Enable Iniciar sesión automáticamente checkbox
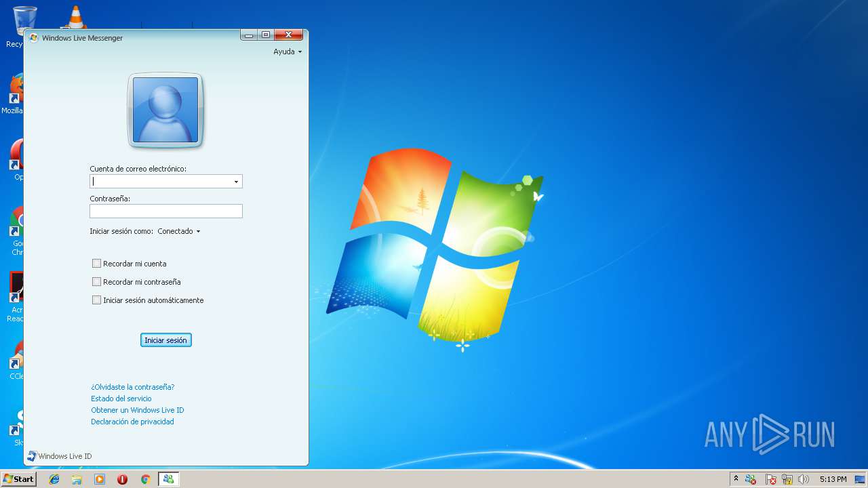 (96, 300)
